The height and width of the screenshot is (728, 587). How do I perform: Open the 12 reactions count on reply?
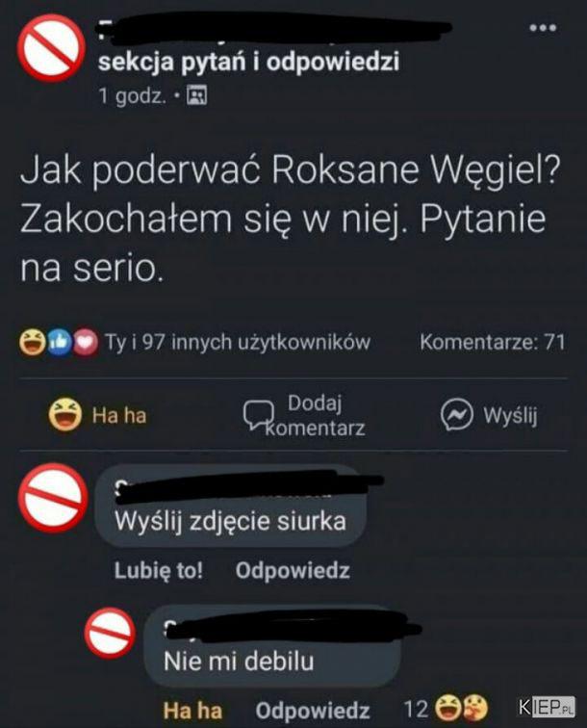click(446, 709)
